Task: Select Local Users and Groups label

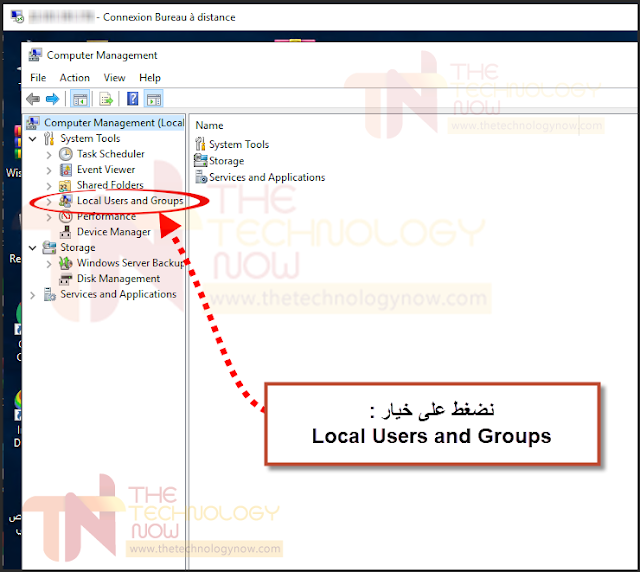Action: (x=130, y=200)
